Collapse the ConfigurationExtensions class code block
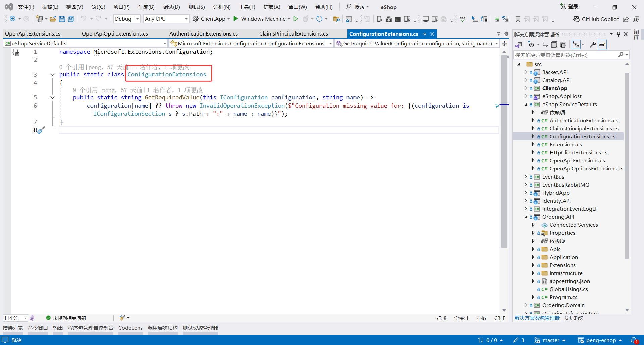The width and height of the screenshot is (644, 345). point(52,75)
